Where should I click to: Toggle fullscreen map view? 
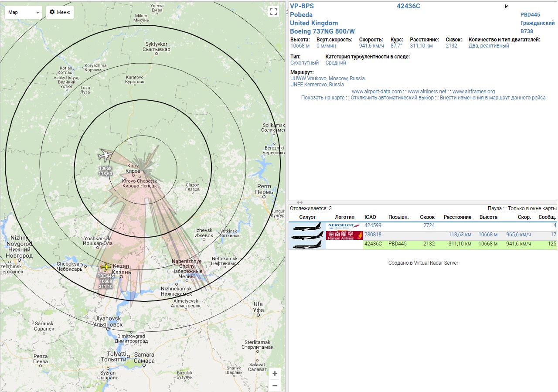(273, 12)
